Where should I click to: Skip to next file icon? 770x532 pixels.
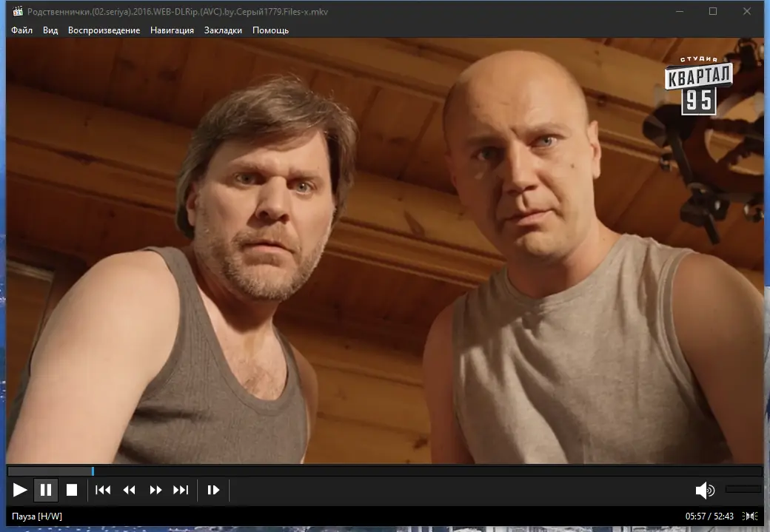(181, 490)
